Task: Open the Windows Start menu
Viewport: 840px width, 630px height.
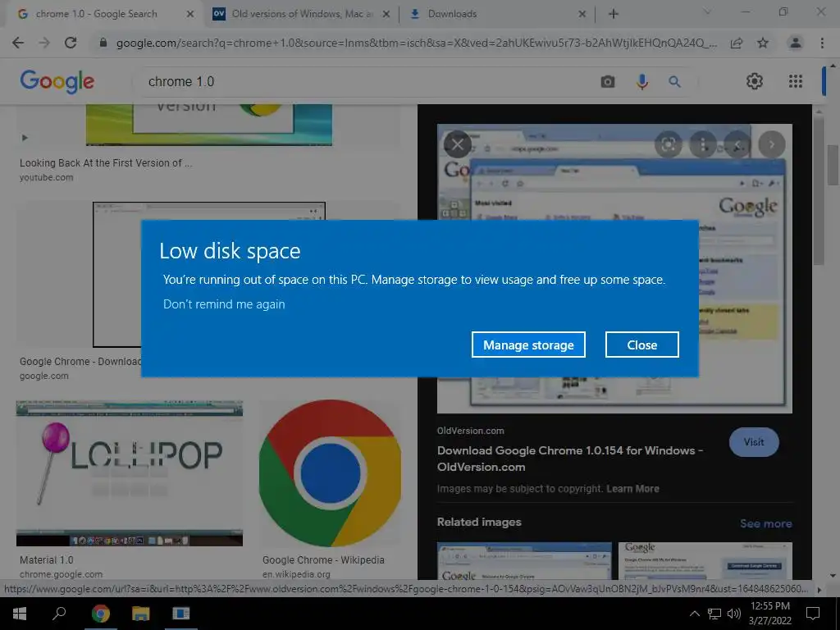Action: point(20,614)
